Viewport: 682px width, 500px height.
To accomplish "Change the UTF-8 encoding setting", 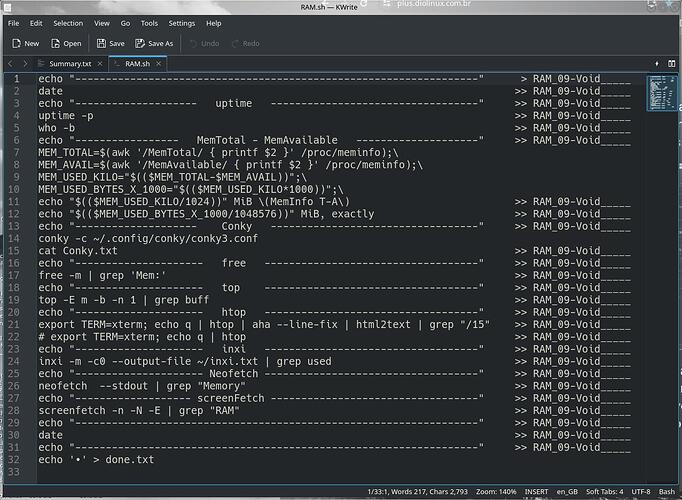I will coord(641,492).
